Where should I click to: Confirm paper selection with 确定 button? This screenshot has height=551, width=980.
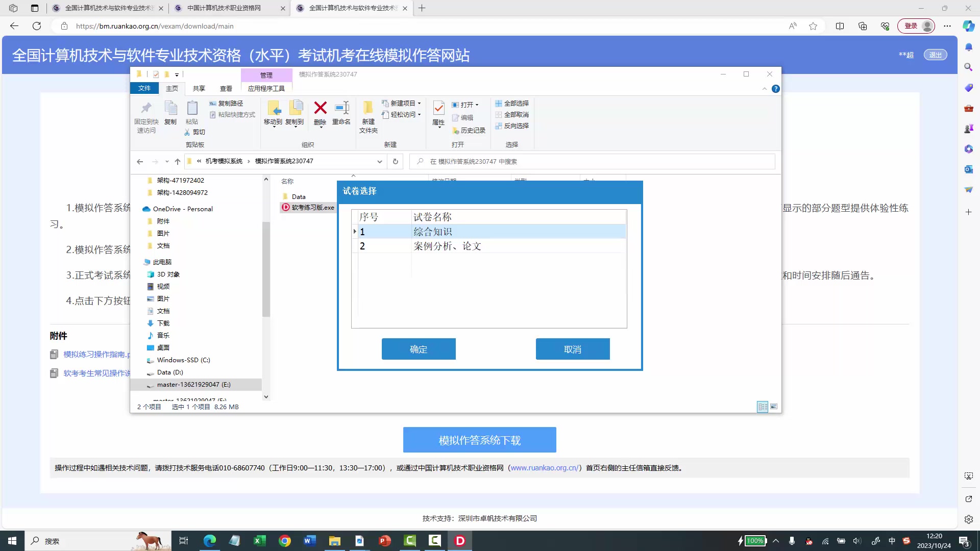point(418,349)
